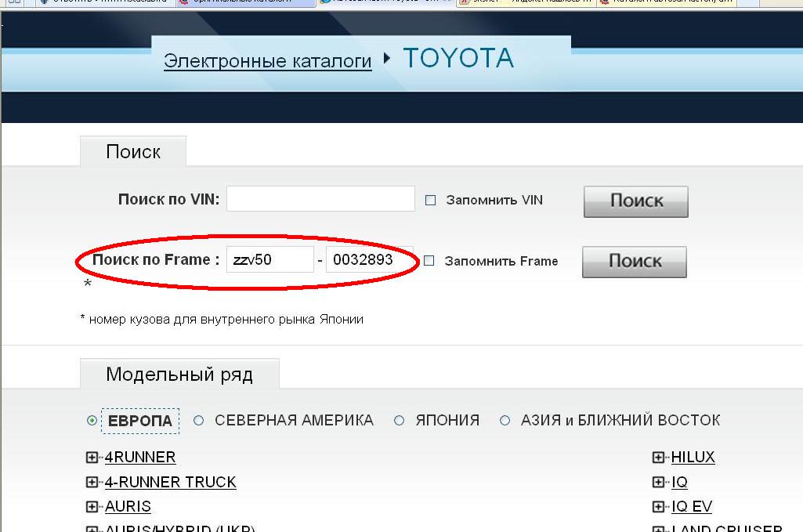Expand the 4RUNNER tree node
Screen dimensions: 803x532
tap(92, 458)
